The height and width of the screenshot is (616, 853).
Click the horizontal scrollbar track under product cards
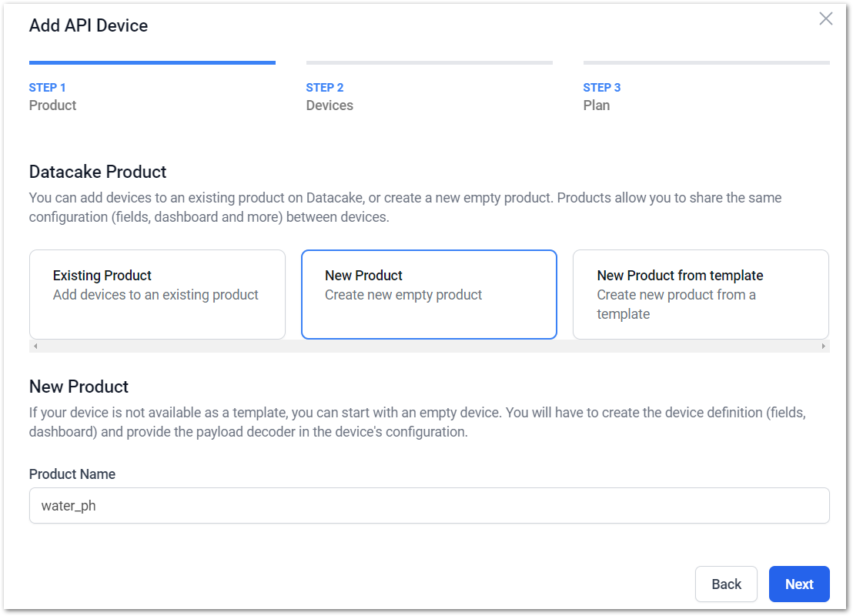(x=430, y=346)
